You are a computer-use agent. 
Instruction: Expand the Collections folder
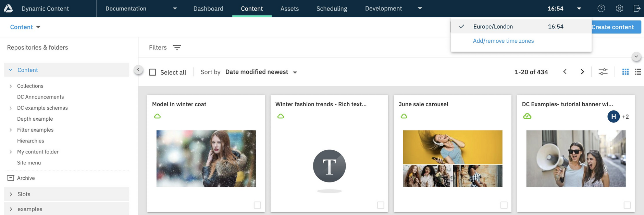pyautogui.click(x=11, y=86)
